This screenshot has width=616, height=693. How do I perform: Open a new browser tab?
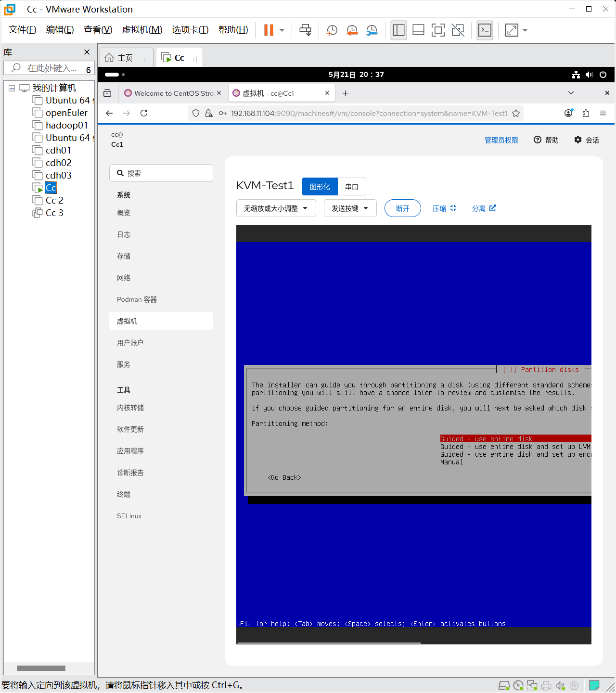pyautogui.click(x=345, y=93)
